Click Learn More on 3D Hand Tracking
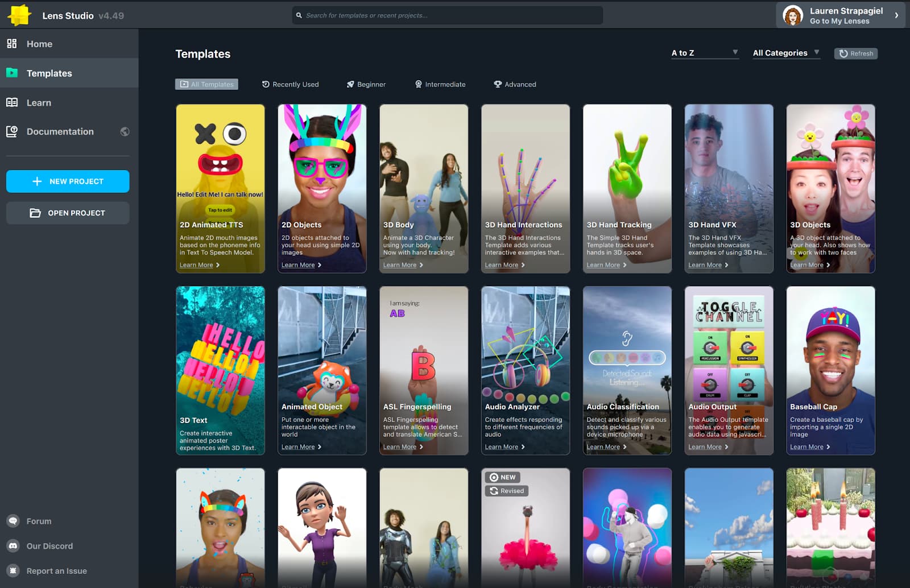Screen dimensions: 910x588 coord(607,265)
